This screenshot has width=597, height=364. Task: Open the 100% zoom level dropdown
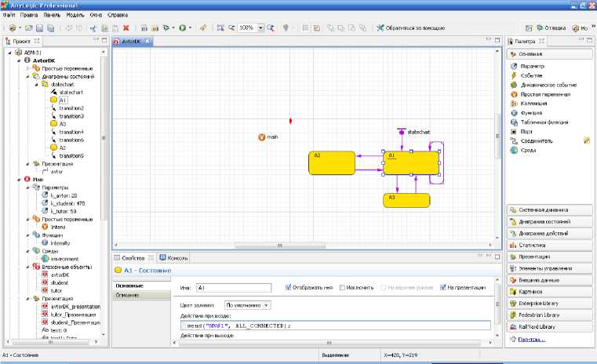click(x=260, y=27)
